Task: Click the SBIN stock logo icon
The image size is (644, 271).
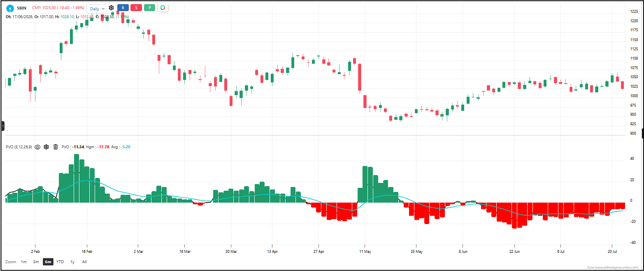Action: tap(9, 8)
